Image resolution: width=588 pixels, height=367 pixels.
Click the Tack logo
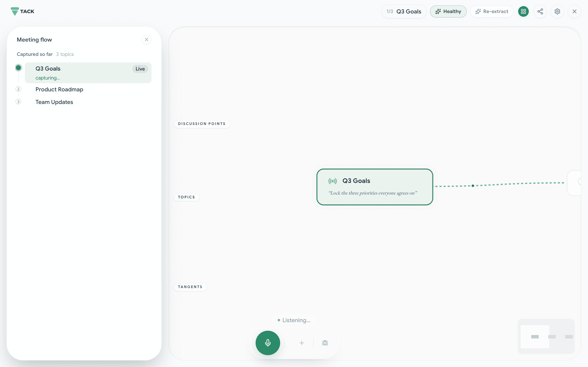[22, 11]
